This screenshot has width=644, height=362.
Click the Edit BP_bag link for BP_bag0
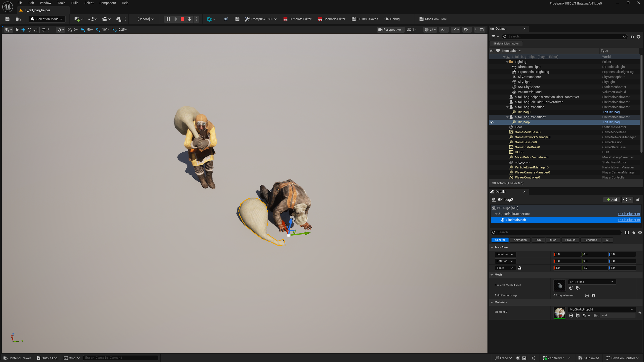[611, 112]
